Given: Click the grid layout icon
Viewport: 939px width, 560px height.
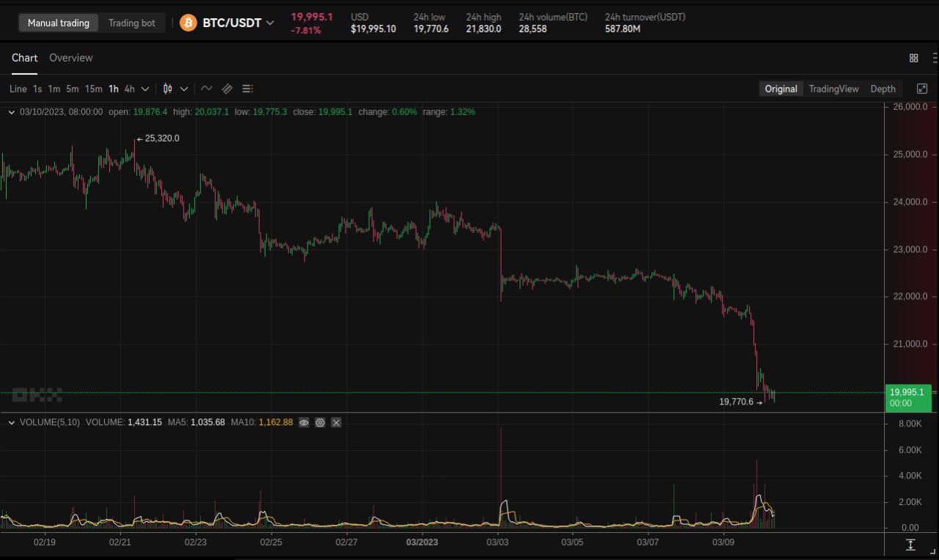Looking at the screenshot, I should click(913, 58).
